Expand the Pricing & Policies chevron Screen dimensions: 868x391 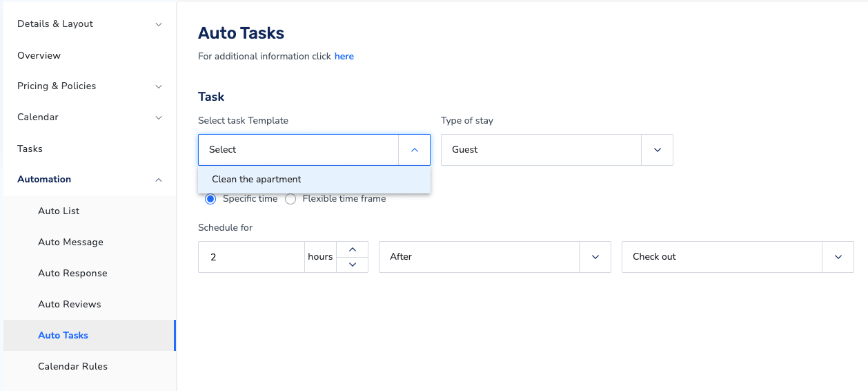pyautogui.click(x=159, y=86)
